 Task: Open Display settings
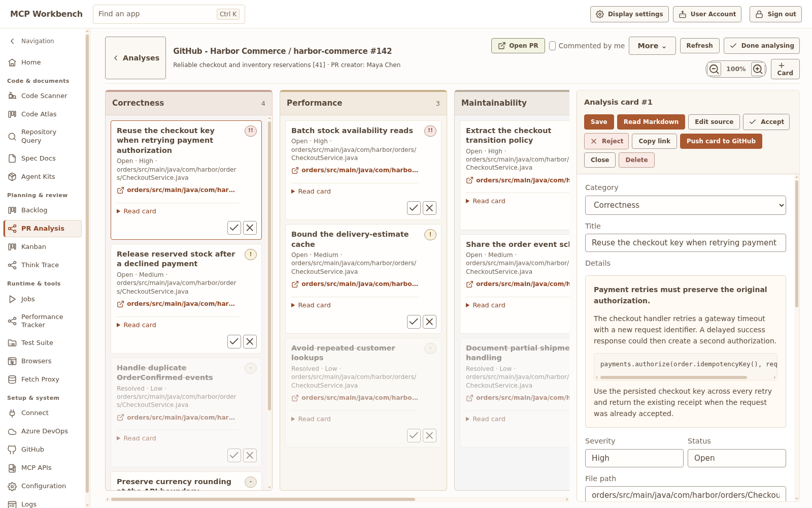[x=629, y=14]
